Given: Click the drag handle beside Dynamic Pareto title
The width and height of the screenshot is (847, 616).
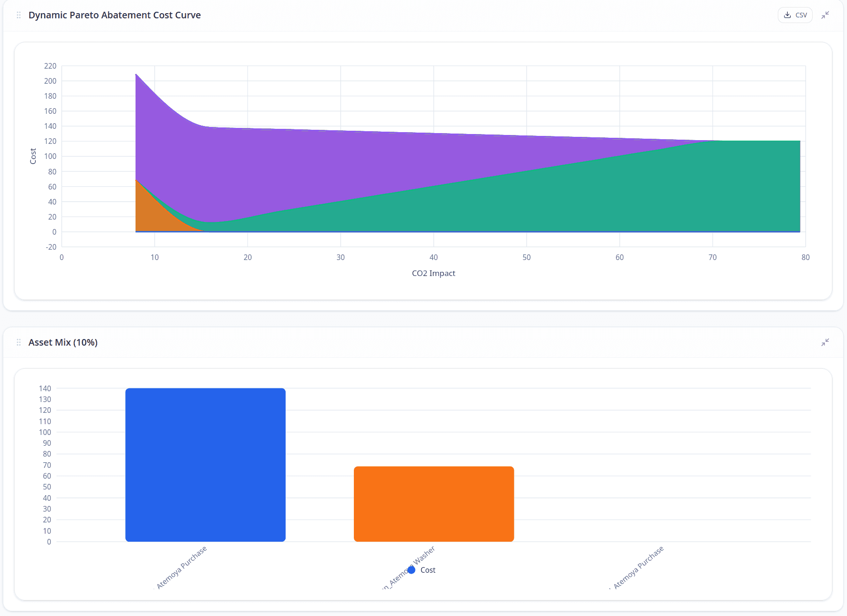Looking at the screenshot, I should [x=19, y=15].
